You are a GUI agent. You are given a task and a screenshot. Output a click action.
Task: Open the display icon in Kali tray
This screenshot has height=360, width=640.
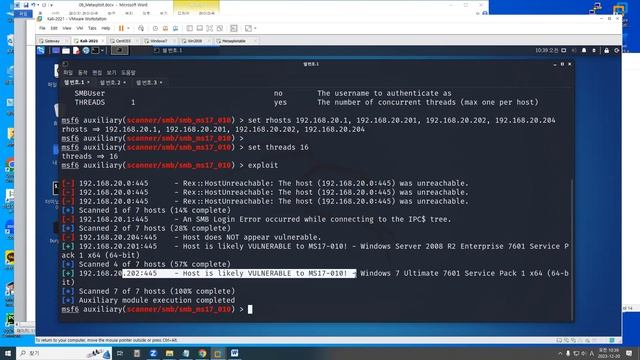click(x=564, y=51)
